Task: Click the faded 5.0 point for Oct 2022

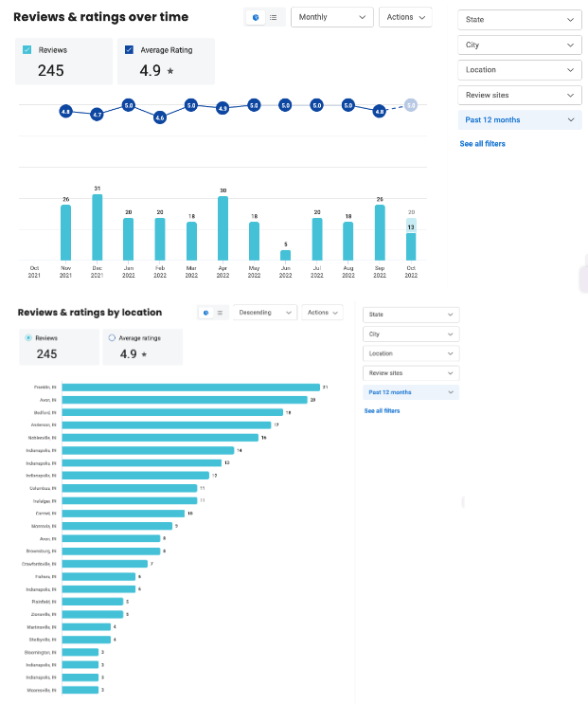Action: point(411,105)
